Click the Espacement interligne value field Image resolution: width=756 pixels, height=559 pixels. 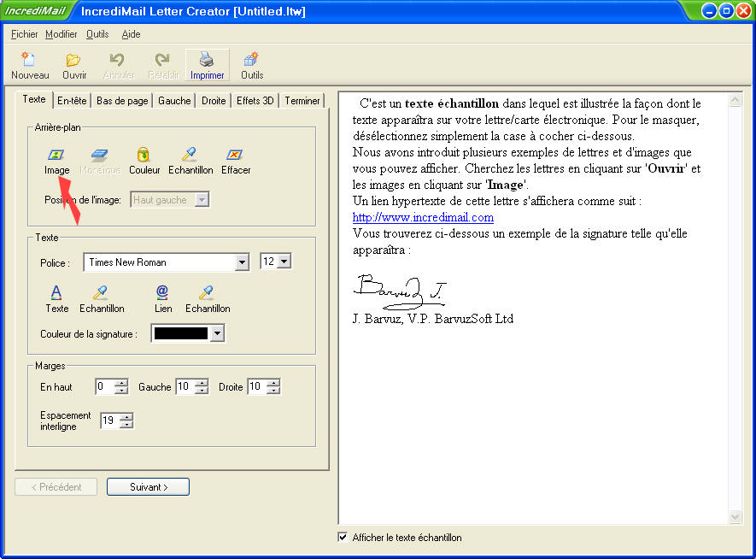110,421
